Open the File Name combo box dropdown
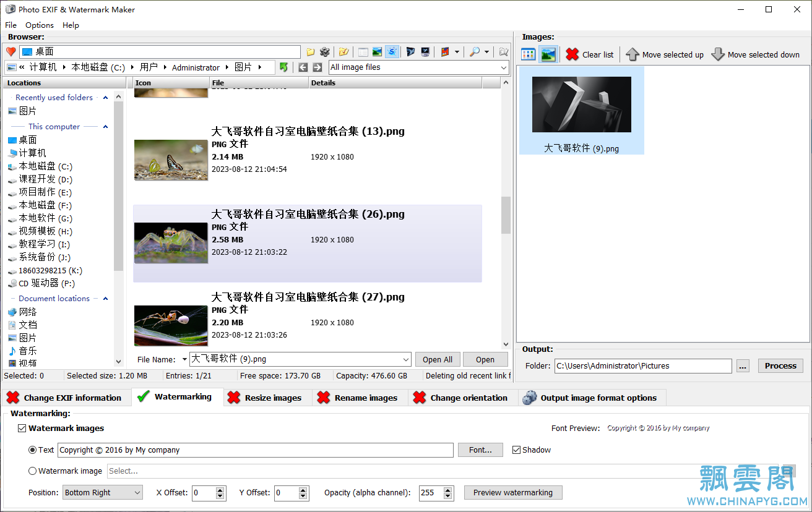Viewport: 812px width, 512px height. pos(406,359)
